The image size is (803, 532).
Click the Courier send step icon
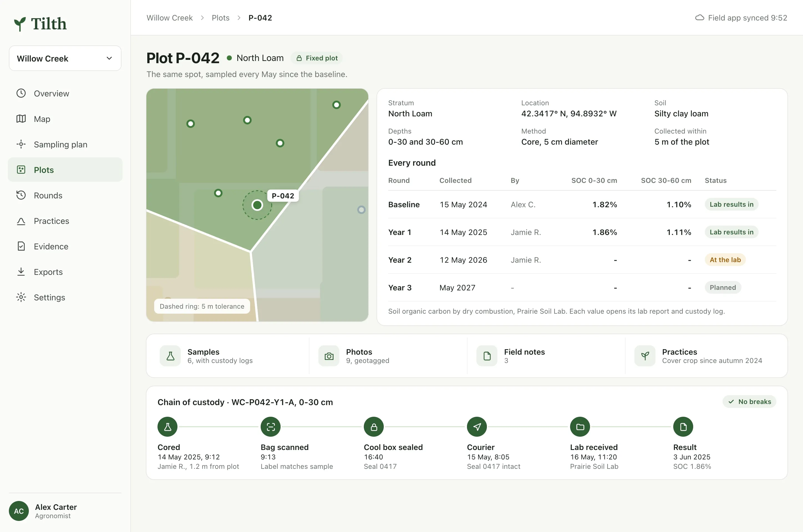coord(477,427)
